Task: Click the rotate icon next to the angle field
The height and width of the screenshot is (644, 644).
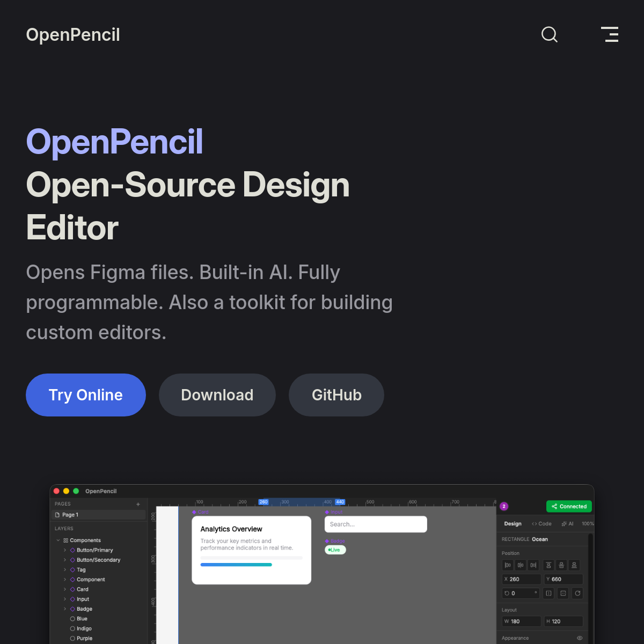Action: (x=507, y=593)
